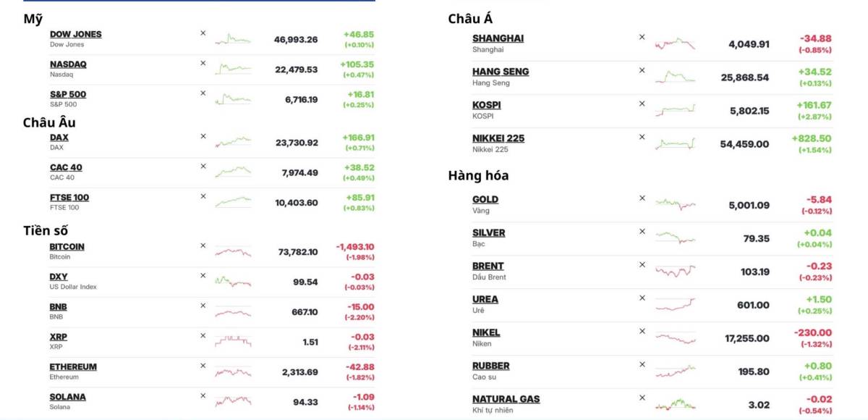Remove SHANGHAI index via X icon

(x=642, y=37)
